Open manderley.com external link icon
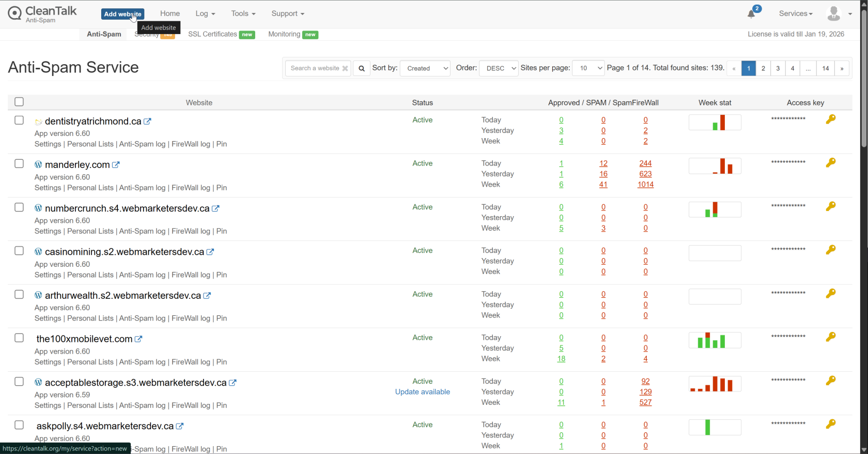Screen dimensions: 868x454 pyautogui.click(x=116, y=165)
